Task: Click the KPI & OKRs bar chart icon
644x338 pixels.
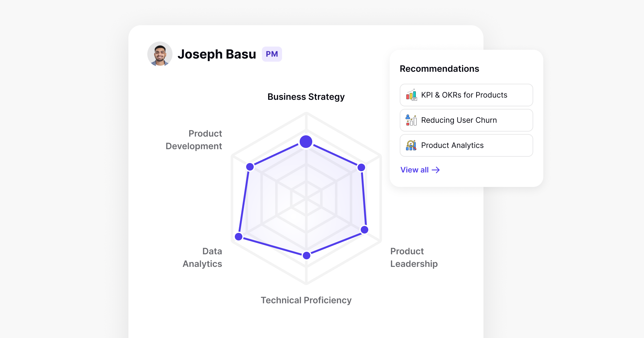Action: click(411, 95)
